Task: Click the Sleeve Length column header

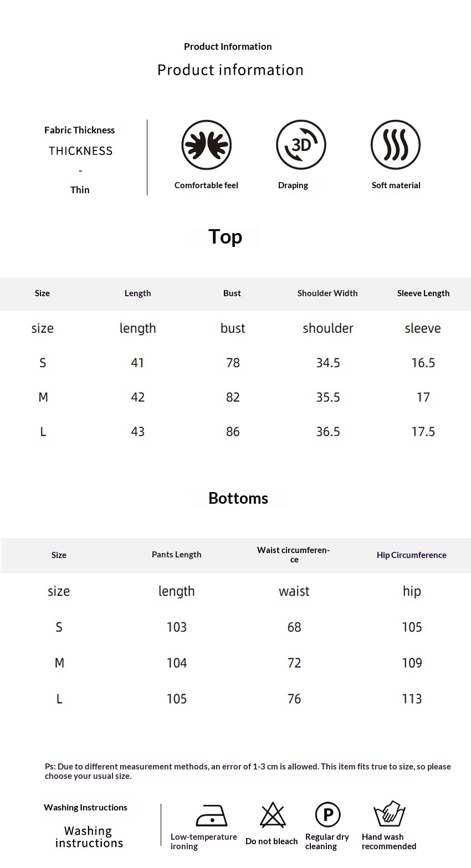Action: [423, 293]
